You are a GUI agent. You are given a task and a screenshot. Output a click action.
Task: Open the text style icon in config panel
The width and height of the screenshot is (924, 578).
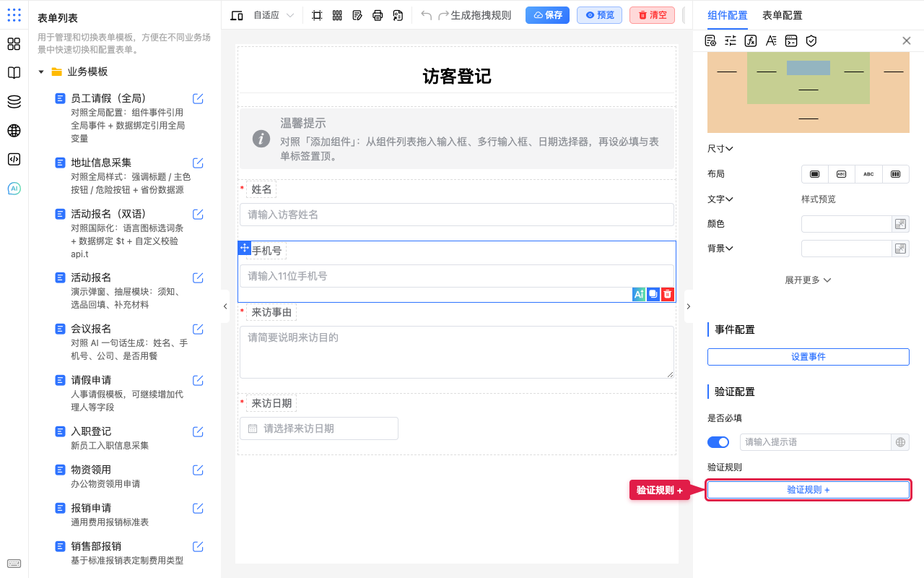(771, 40)
